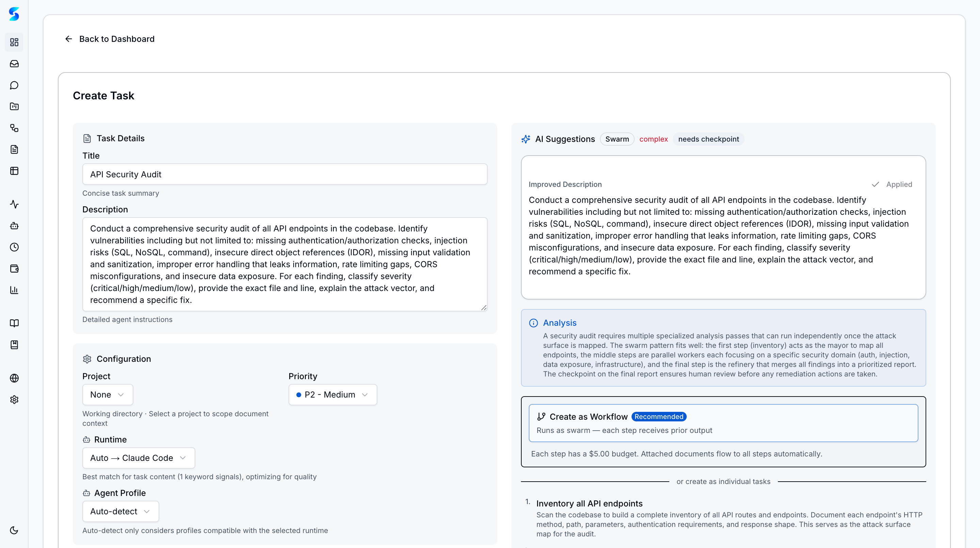Open the Agent Profile Auto-detect dropdown
This screenshot has width=980, height=548.
pos(120,511)
